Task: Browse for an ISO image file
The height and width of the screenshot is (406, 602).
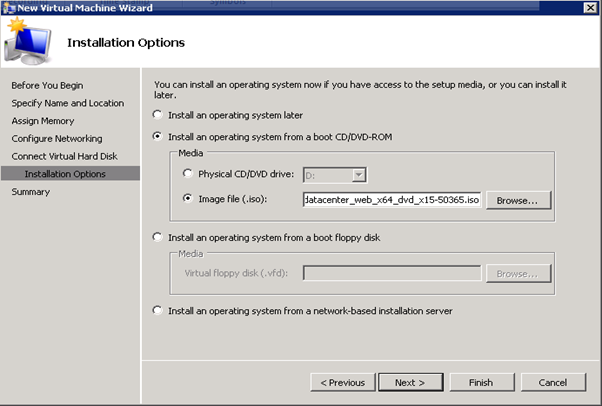Action: click(518, 200)
